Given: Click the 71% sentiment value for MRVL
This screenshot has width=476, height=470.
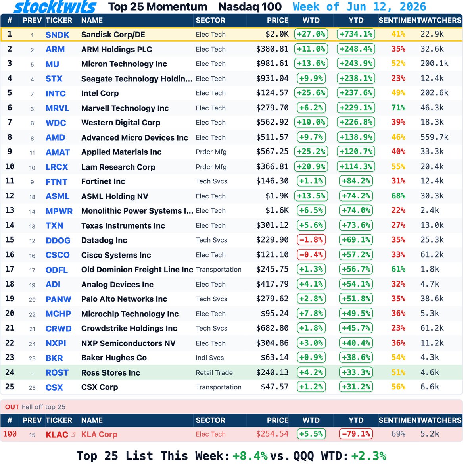Looking at the screenshot, I should click(x=398, y=108).
